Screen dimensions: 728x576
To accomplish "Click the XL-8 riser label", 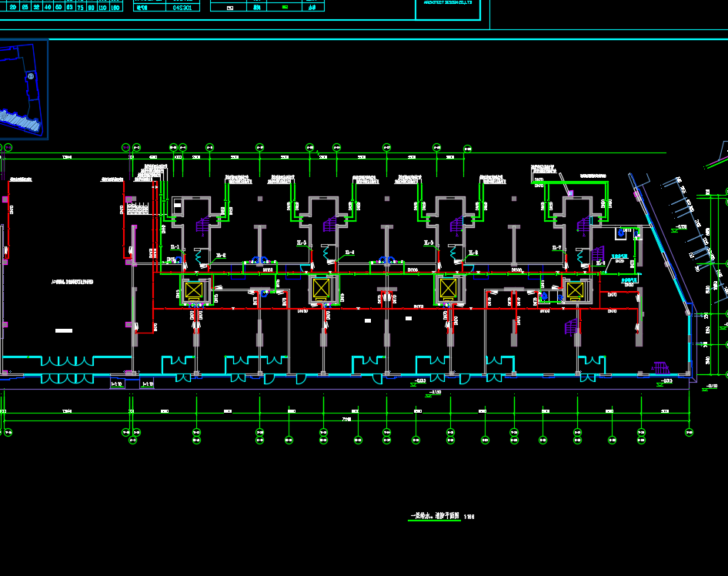I will tap(600, 263).
